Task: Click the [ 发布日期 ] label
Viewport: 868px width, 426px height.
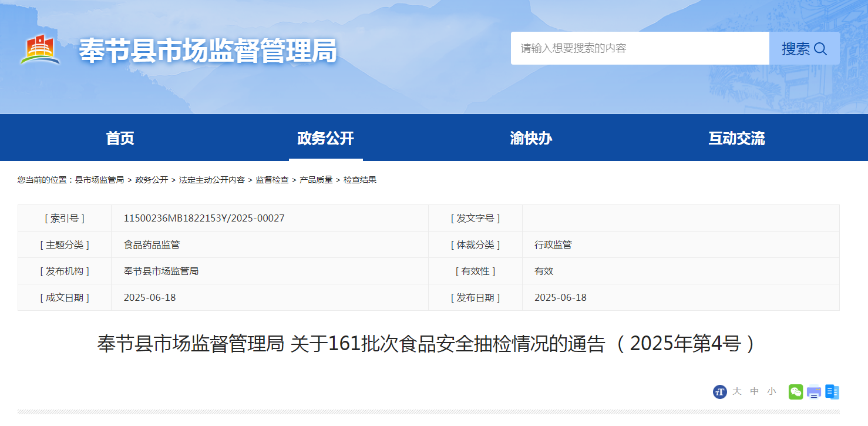Action: tap(476, 297)
